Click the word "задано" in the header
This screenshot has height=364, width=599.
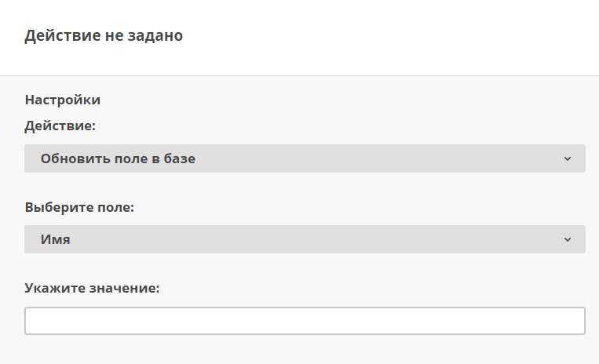pyautogui.click(x=155, y=35)
